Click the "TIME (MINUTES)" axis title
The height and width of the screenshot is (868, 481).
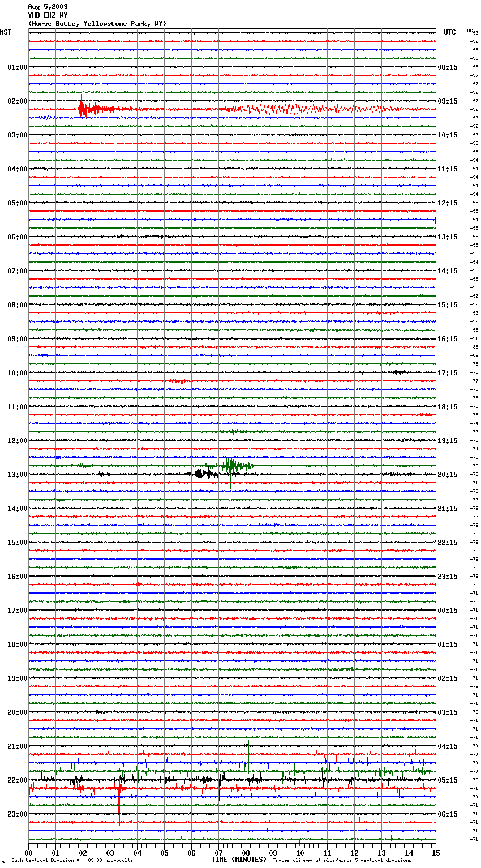(239, 860)
